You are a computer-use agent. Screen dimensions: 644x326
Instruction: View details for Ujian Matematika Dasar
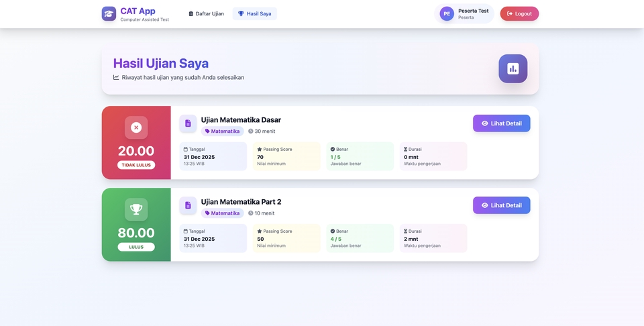[x=501, y=123]
